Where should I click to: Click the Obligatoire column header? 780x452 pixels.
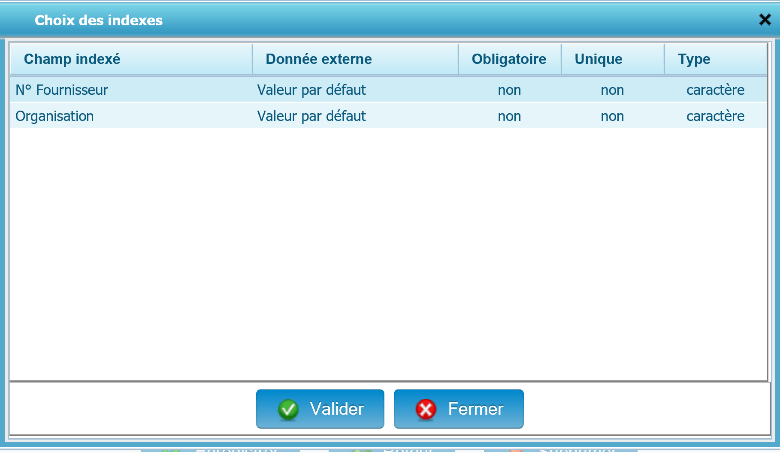pyautogui.click(x=509, y=59)
